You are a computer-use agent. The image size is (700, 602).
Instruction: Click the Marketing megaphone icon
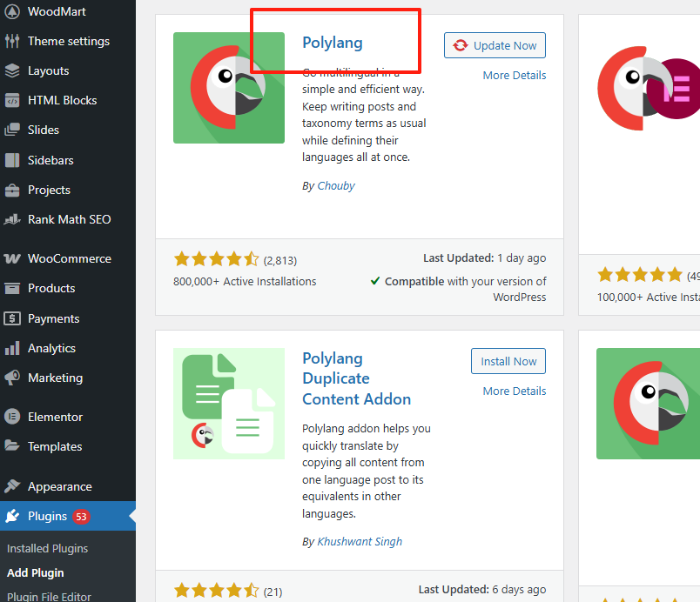pyautogui.click(x=12, y=378)
